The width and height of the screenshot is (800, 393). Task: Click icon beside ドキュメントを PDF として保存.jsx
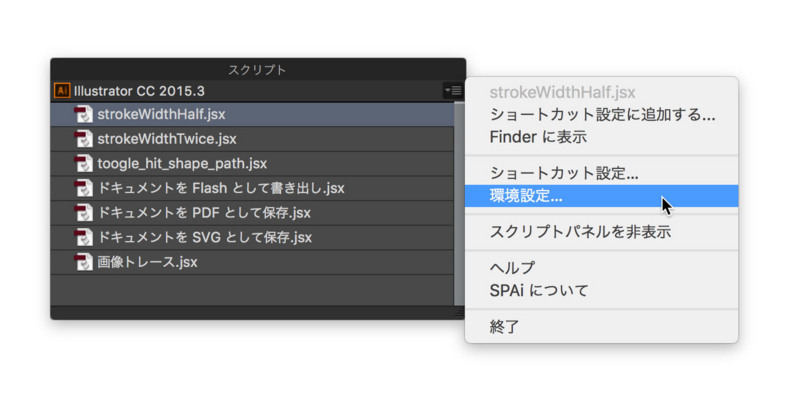pyautogui.click(x=84, y=213)
